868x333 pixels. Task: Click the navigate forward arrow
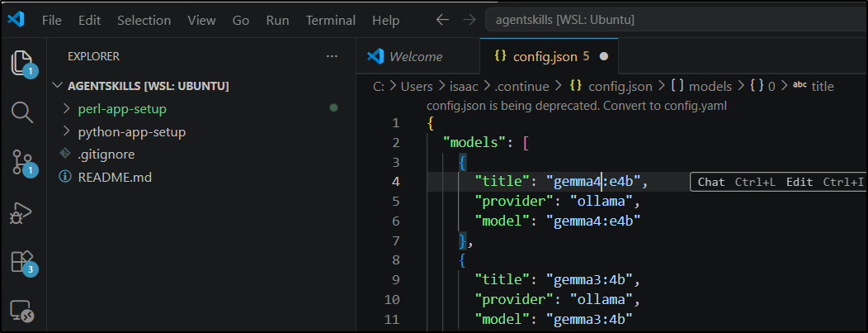coord(469,20)
